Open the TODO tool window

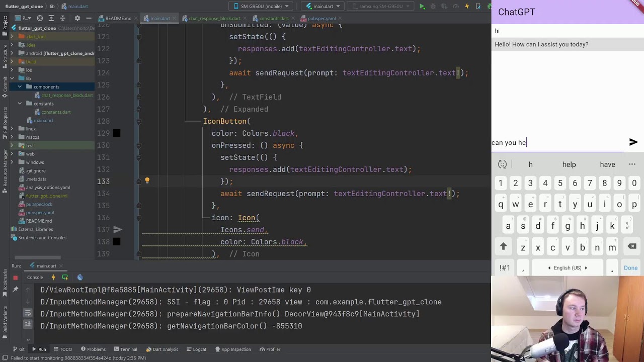[62, 349]
